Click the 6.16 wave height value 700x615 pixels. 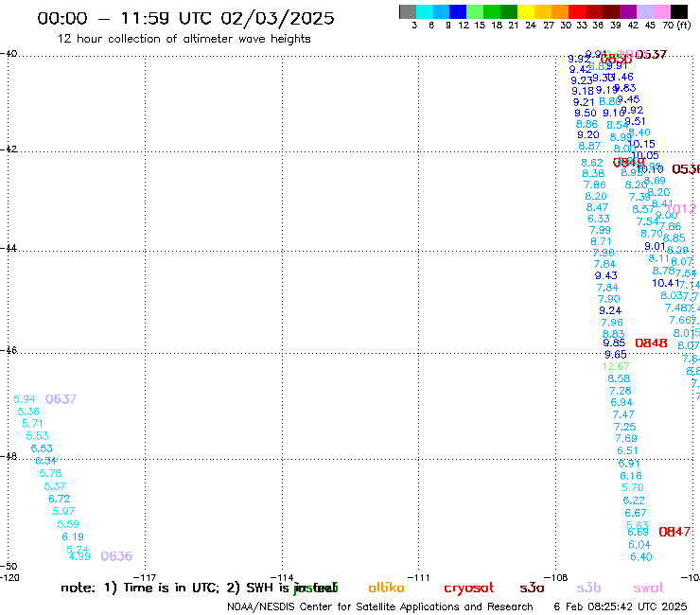[631, 476]
